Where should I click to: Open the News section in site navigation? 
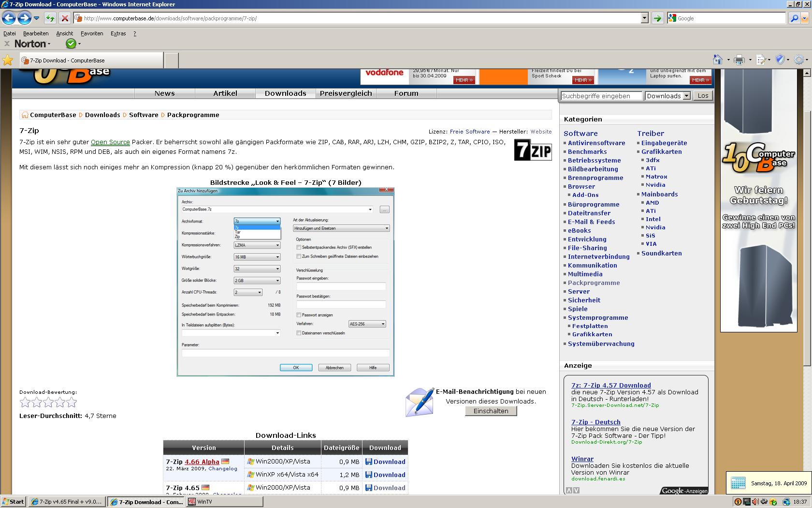tap(164, 93)
